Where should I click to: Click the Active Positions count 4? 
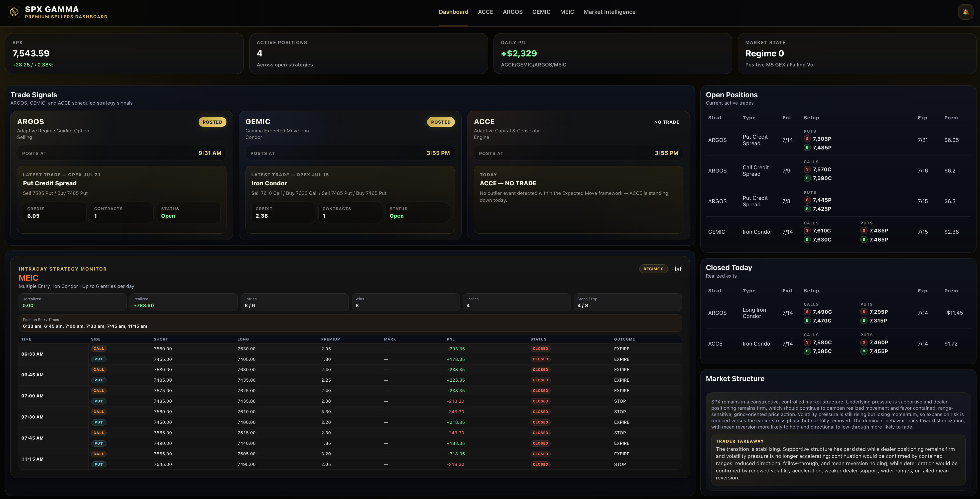pyautogui.click(x=260, y=54)
